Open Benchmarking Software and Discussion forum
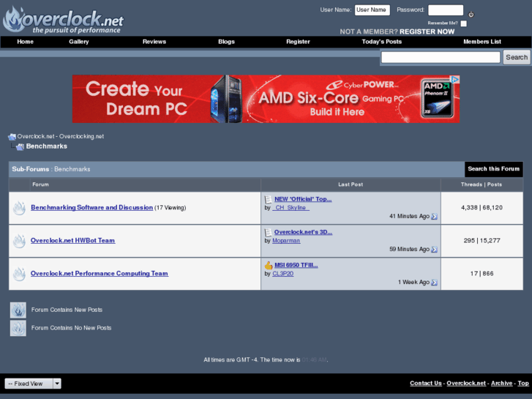The image size is (532, 399). 91,207
